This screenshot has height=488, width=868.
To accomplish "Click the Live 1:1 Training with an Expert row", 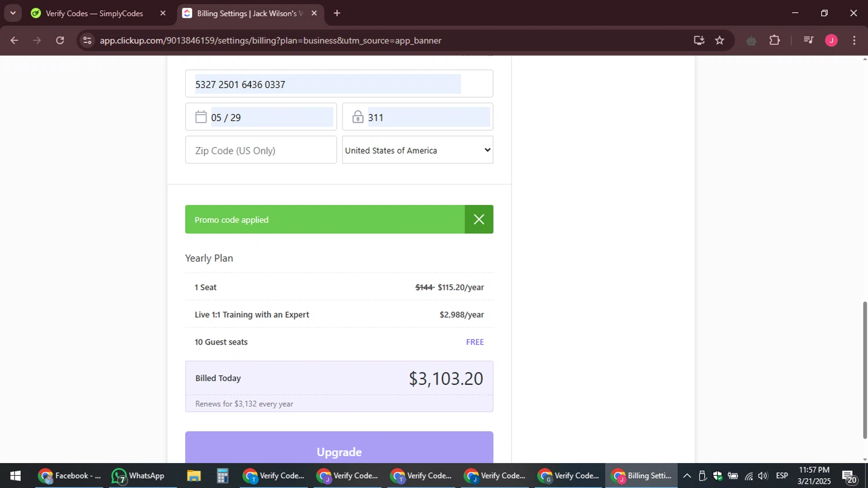I will click(339, 314).
